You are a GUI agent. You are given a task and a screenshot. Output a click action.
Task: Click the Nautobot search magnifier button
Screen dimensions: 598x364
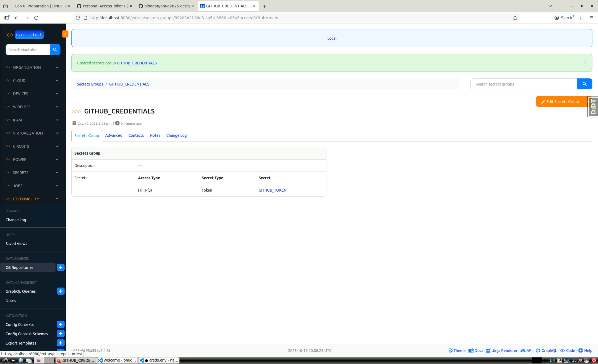55,50
